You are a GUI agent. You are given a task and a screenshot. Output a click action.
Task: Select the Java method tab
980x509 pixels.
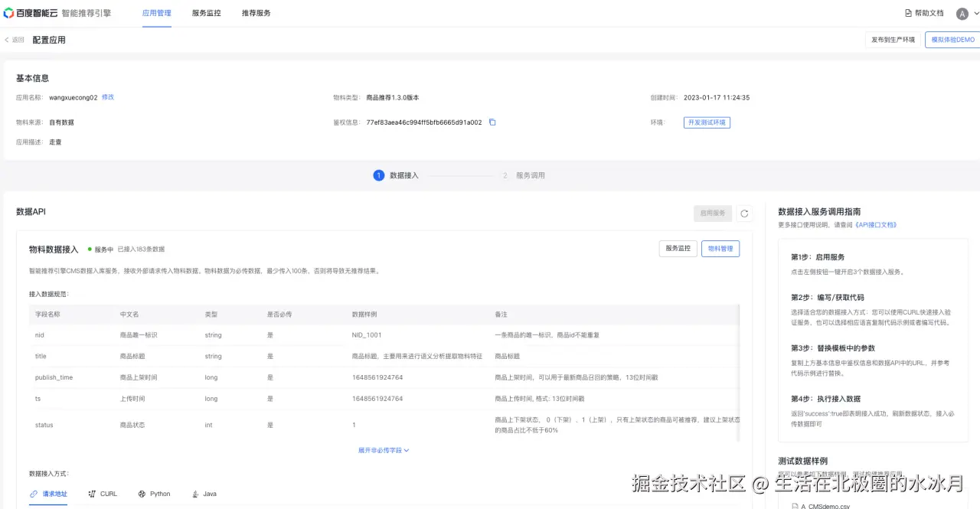tap(204, 494)
